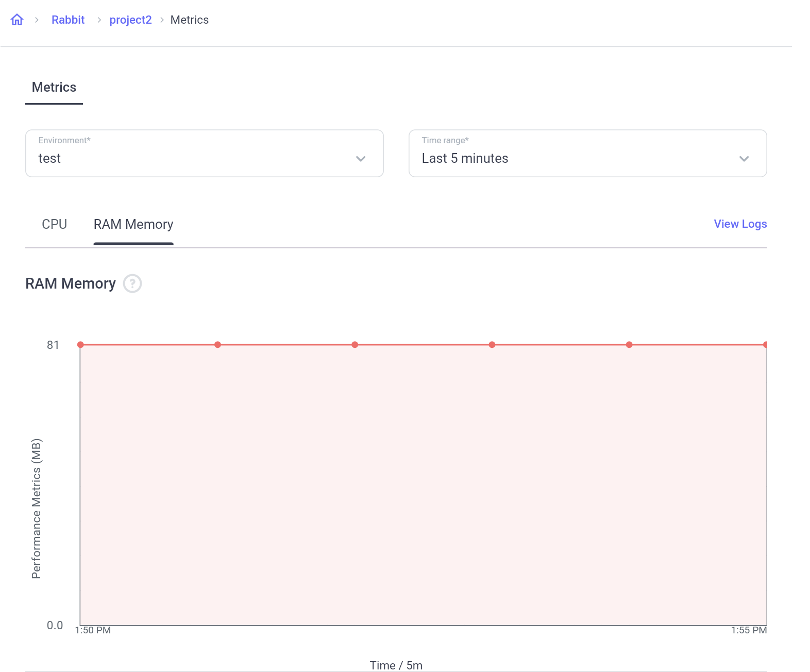Click the Time range dropdown chevron arrow
This screenshot has height=672, width=810.
(x=744, y=159)
